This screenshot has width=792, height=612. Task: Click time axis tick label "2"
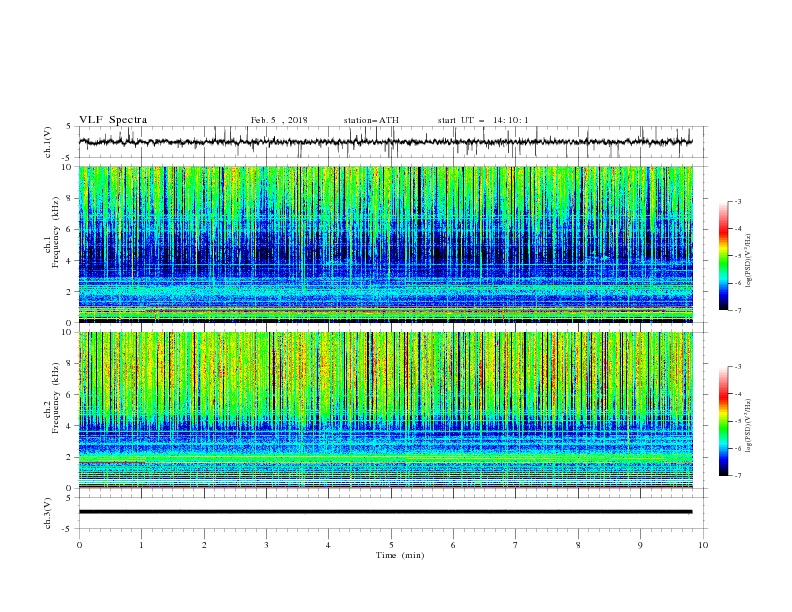coord(204,545)
